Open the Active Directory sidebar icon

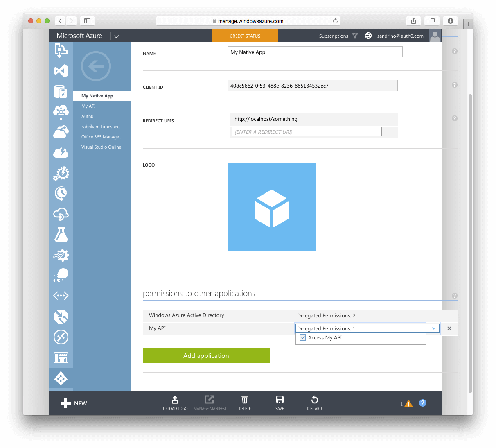[61, 378]
